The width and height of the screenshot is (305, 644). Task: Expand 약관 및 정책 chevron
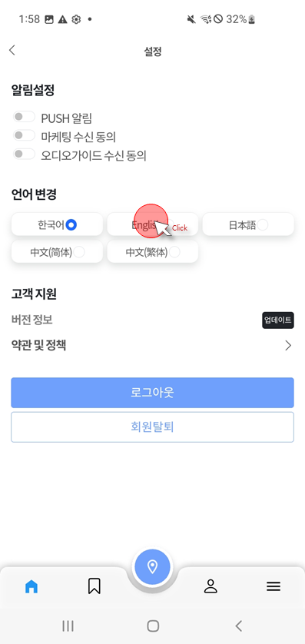(x=288, y=346)
